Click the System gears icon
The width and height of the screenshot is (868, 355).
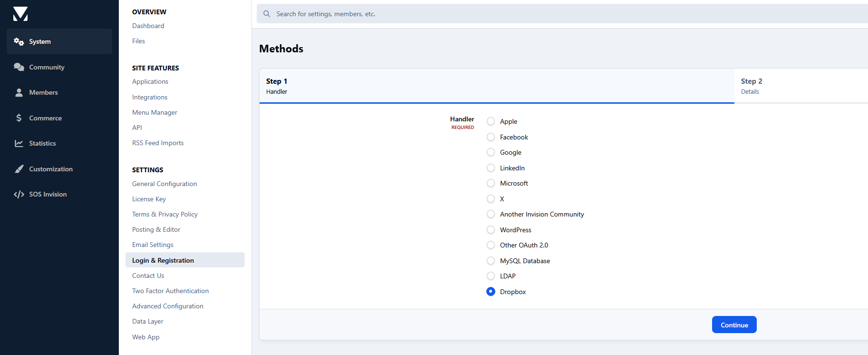[19, 41]
